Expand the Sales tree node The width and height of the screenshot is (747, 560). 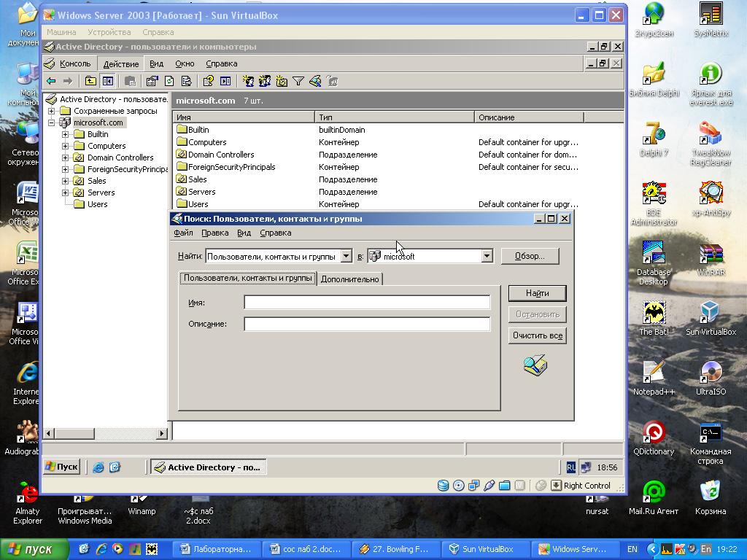(65, 181)
